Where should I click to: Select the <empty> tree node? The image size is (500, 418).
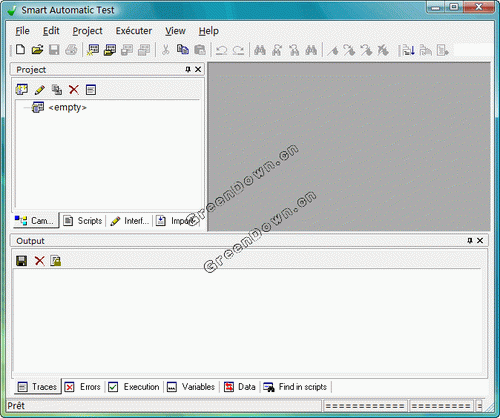[67, 107]
